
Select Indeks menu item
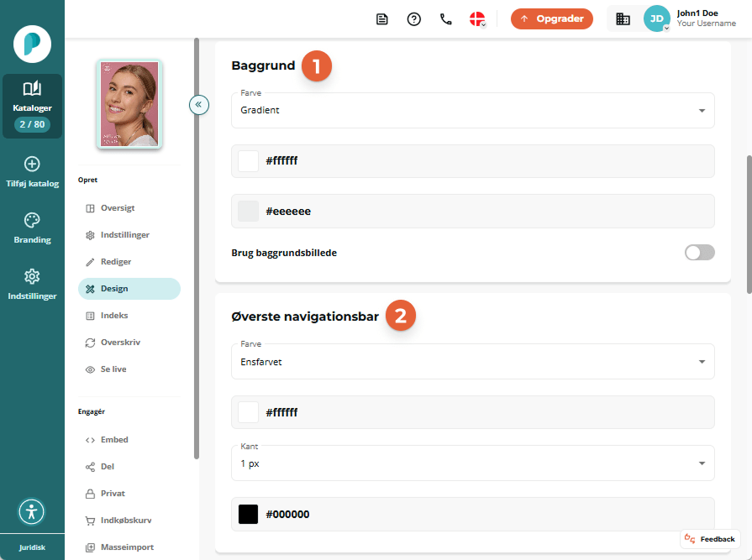click(129, 316)
